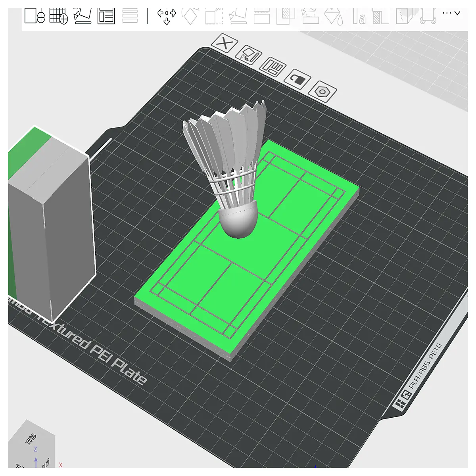The height and width of the screenshot is (476, 476).
Task: Arrange objects on this plate
Action: coord(273,67)
